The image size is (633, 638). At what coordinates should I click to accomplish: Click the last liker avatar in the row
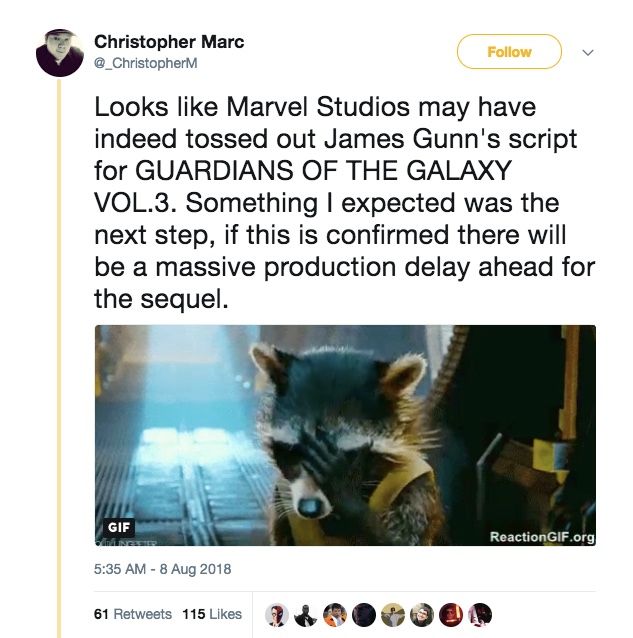(x=480, y=614)
